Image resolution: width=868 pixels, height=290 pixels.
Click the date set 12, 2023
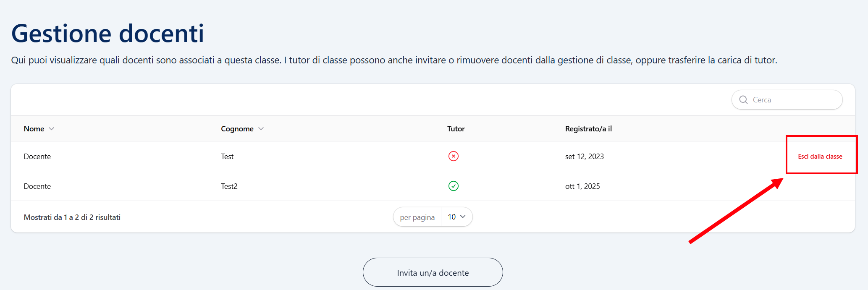584,157
